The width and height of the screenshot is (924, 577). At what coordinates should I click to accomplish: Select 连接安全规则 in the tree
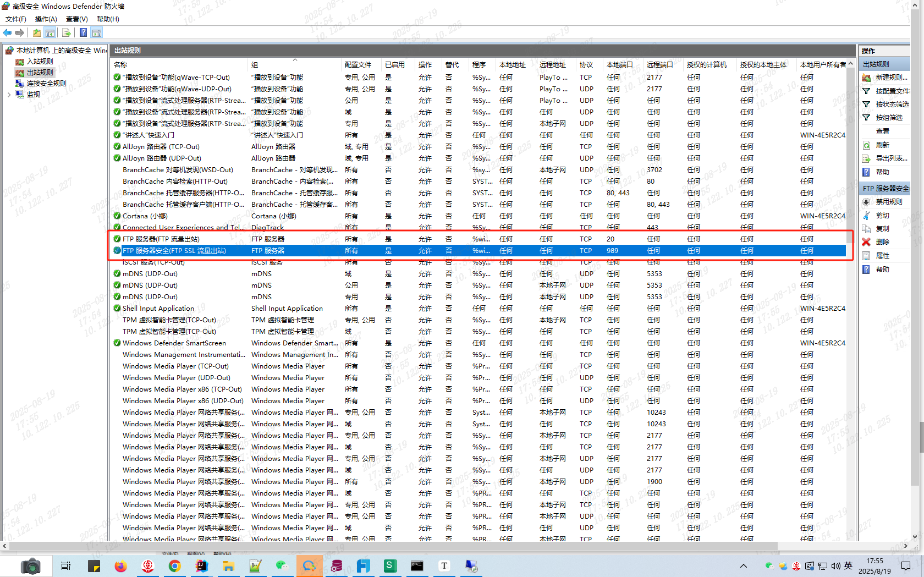tap(47, 84)
